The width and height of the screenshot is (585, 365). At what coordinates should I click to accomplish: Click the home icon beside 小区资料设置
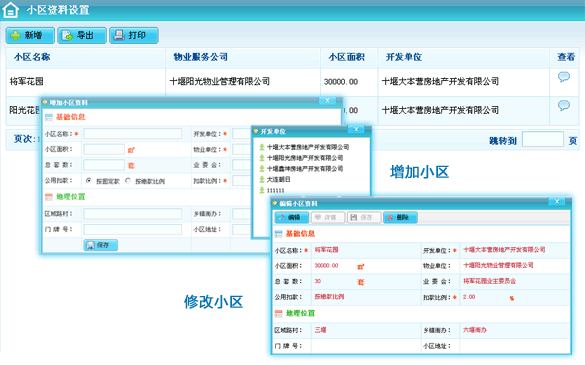point(10,10)
